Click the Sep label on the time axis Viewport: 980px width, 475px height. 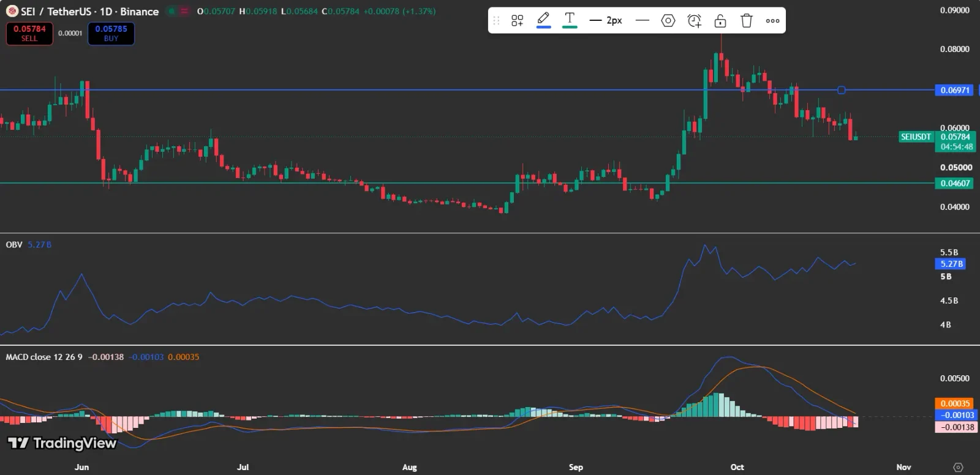coord(576,467)
